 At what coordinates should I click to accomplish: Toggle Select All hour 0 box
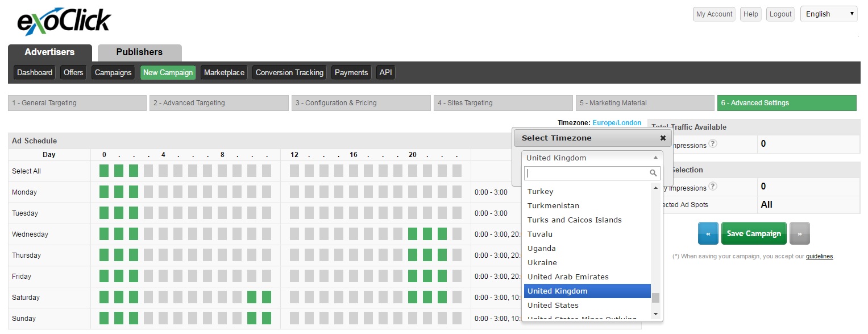[104, 171]
